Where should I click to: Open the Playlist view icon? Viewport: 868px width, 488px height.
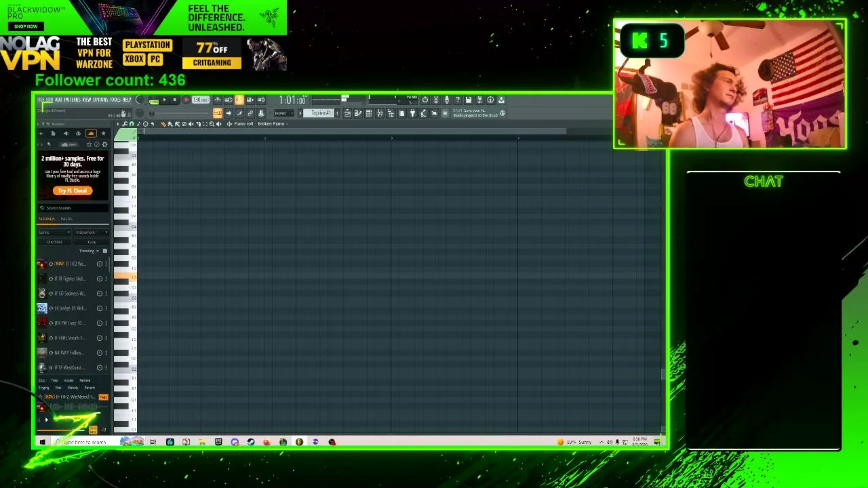(347, 113)
